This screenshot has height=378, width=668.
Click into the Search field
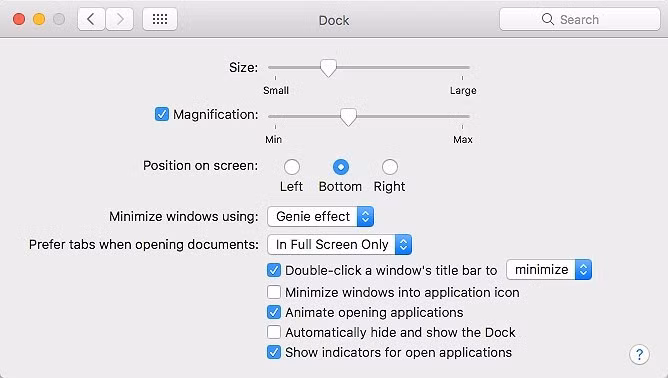tap(580, 19)
